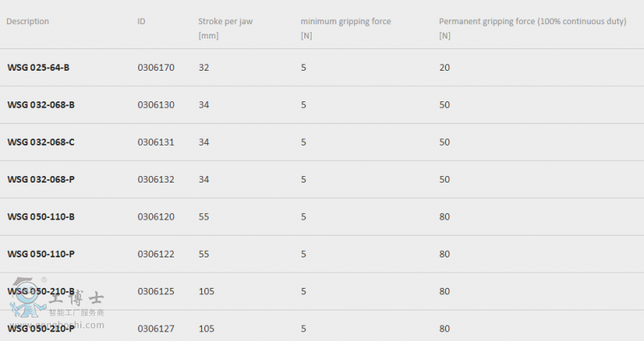Screen dimensions: 644x341
Task: Select the WSG 050-210-B row name
Action: pos(41,292)
